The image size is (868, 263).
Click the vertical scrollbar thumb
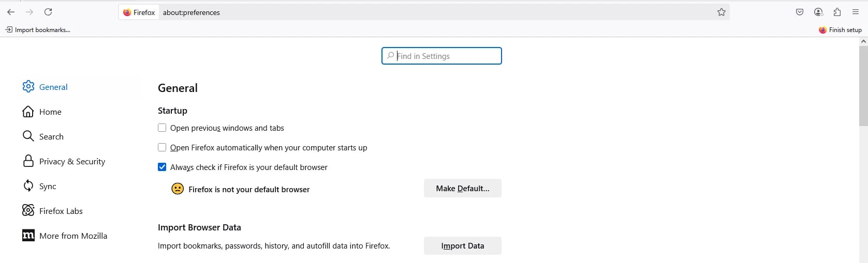[x=863, y=86]
